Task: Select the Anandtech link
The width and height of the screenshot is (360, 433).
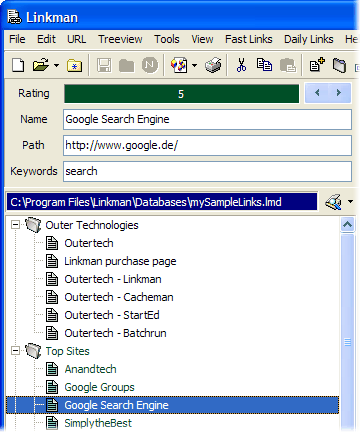Action: click(x=90, y=369)
